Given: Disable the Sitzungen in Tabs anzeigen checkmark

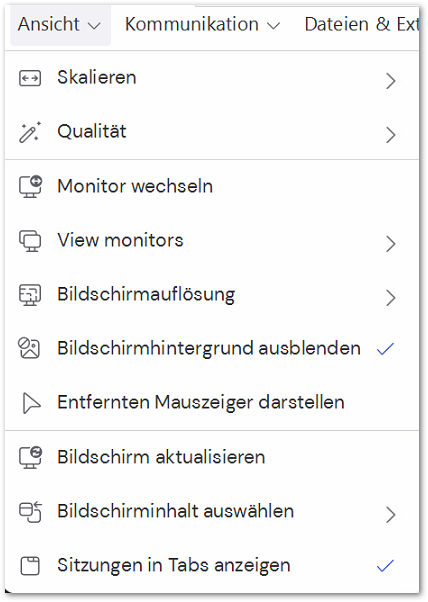Looking at the screenshot, I should pyautogui.click(x=385, y=566).
